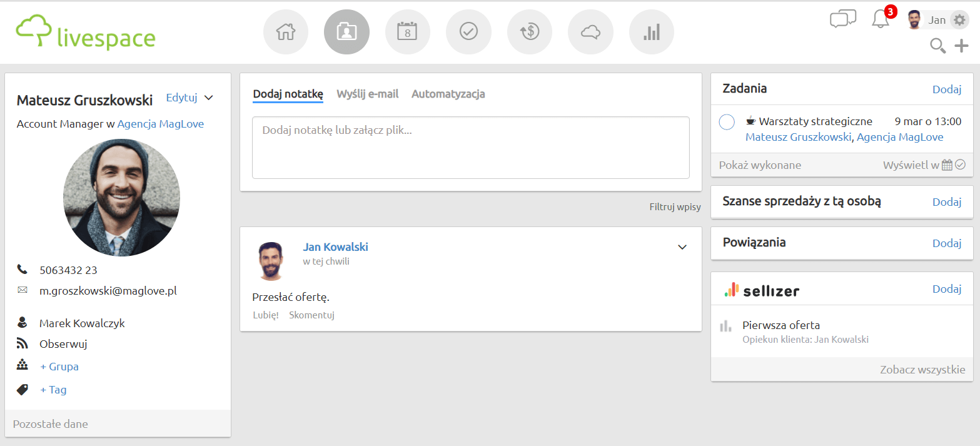Switch to the Wyślij e-mail tab
980x446 pixels.
[x=367, y=94]
